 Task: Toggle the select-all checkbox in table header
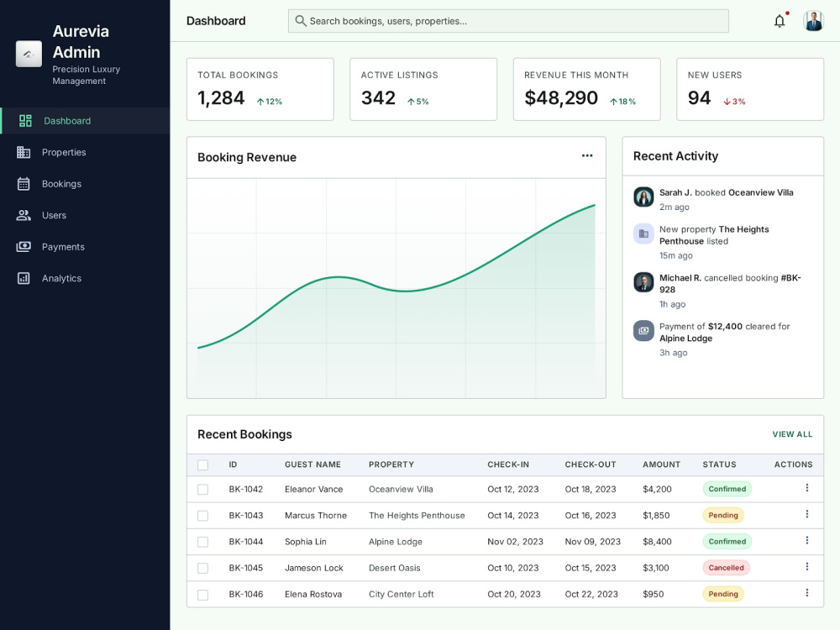pyautogui.click(x=202, y=465)
